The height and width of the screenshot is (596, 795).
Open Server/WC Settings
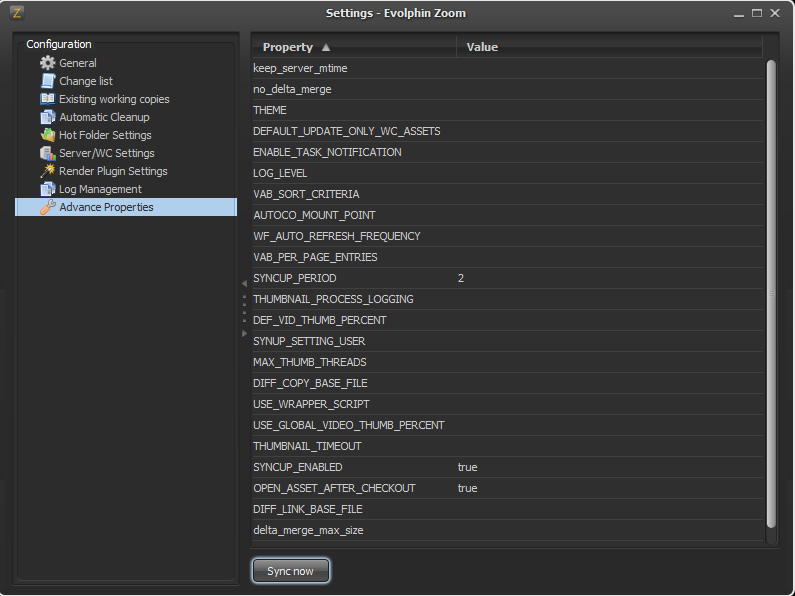click(106, 153)
